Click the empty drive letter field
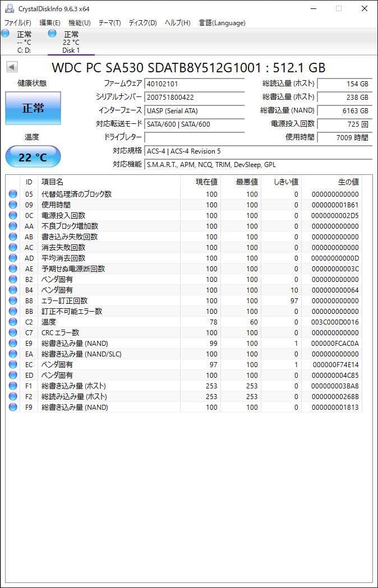This screenshot has width=378, height=588. coord(195,137)
